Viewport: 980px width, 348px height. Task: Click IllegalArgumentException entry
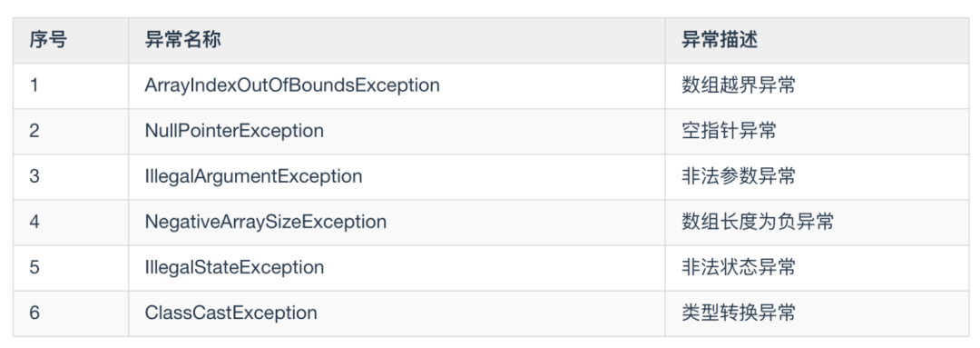(x=253, y=176)
